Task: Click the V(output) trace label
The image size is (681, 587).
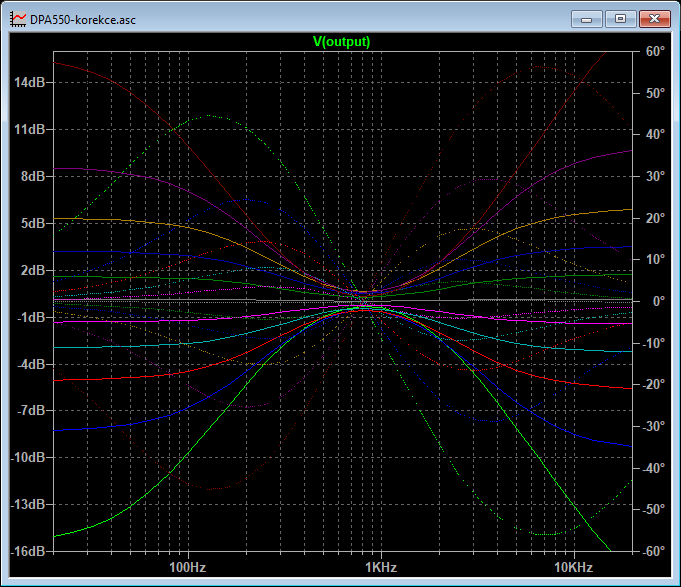Action: 341,42
